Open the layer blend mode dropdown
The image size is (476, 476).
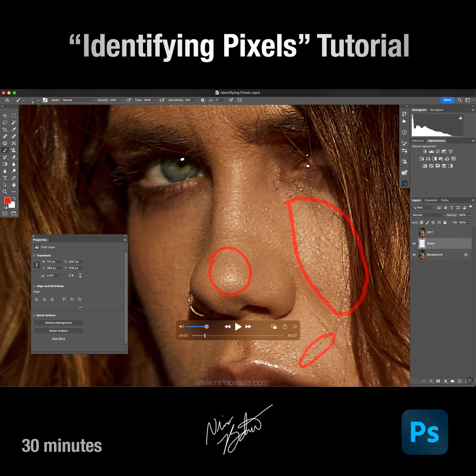click(x=428, y=215)
